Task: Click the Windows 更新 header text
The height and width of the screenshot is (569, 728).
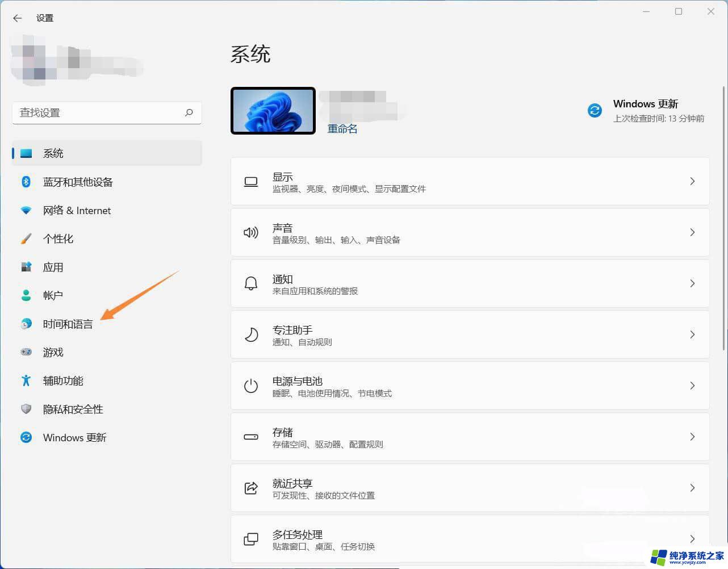Action: (x=646, y=104)
